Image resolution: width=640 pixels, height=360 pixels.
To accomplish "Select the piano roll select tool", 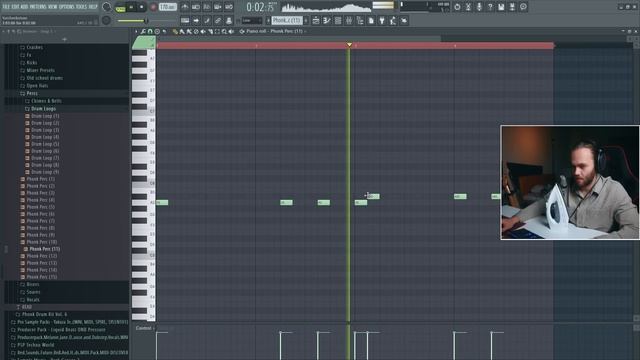I will click(217, 31).
